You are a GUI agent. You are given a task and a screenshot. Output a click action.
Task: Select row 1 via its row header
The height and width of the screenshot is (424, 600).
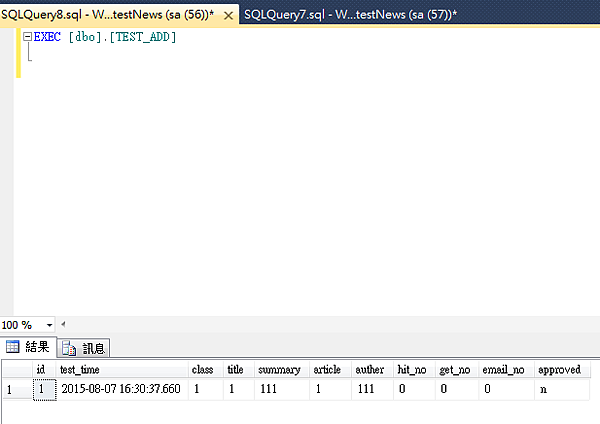(x=17, y=390)
